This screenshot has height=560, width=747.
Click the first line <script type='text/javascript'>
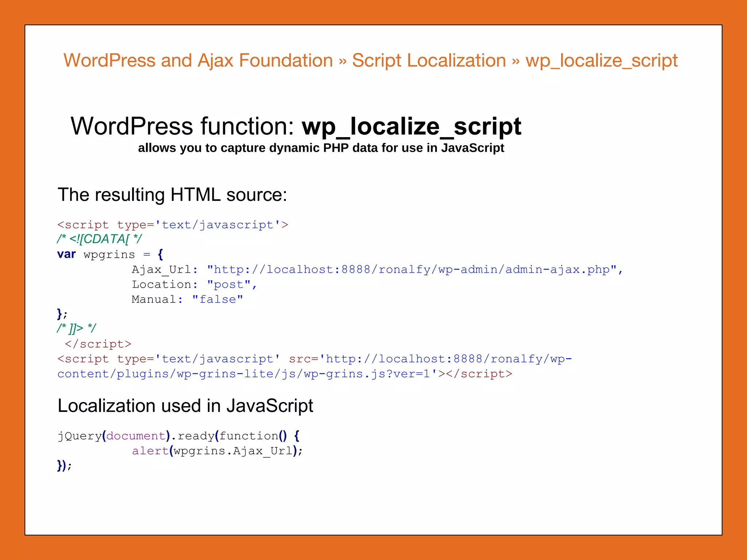[x=173, y=225]
